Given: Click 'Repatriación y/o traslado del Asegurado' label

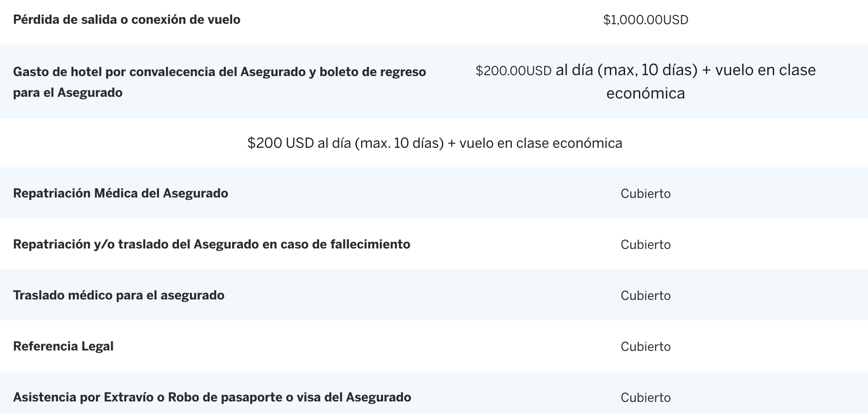Looking at the screenshot, I should [x=211, y=244].
